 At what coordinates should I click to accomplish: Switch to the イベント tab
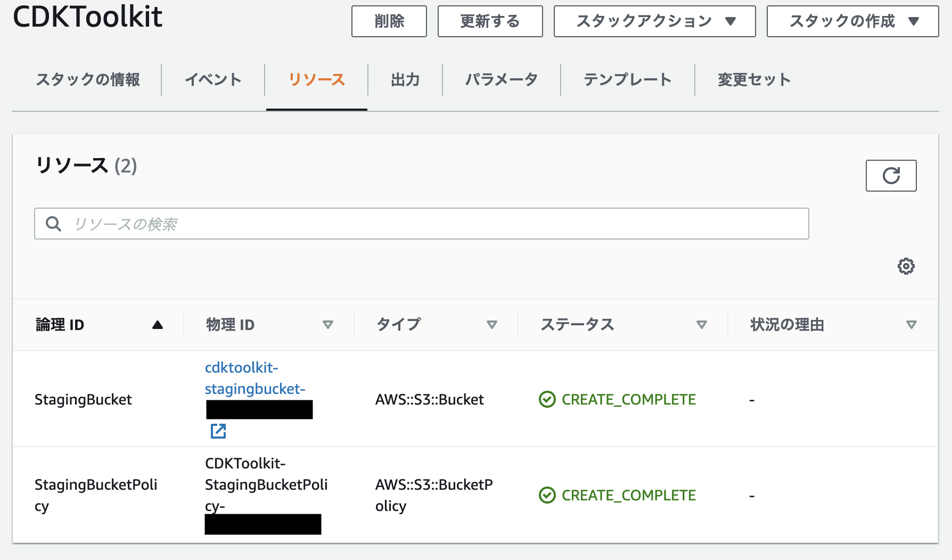point(213,80)
